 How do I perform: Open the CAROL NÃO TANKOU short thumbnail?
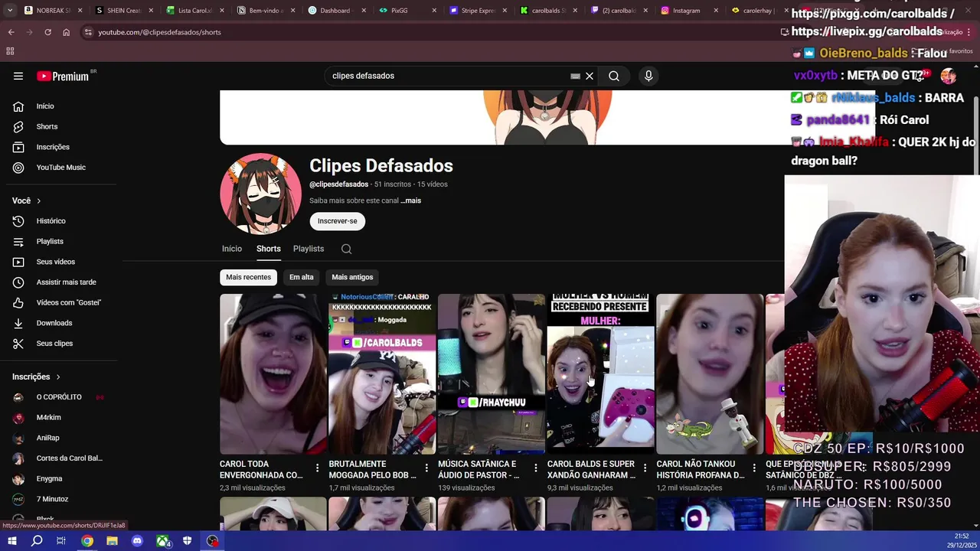click(x=710, y=374)
